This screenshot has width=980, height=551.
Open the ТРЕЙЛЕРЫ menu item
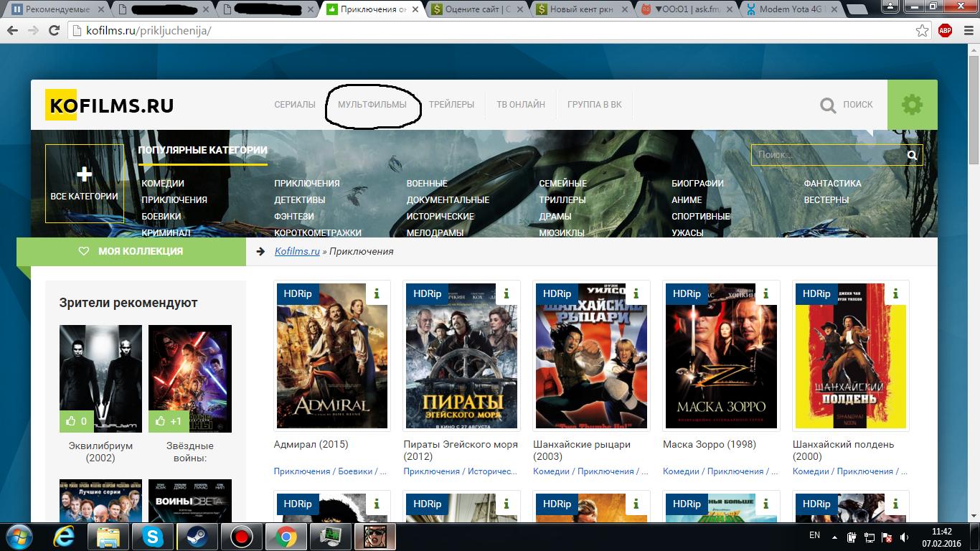[452, 105]
